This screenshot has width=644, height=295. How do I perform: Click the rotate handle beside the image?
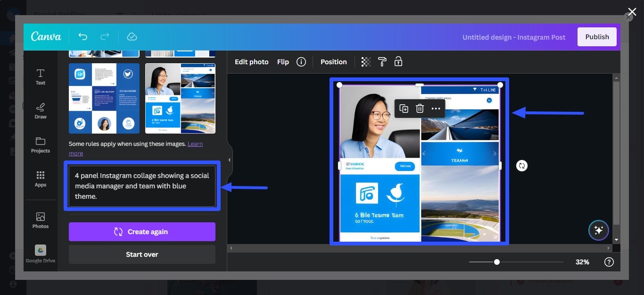(521, 166)
